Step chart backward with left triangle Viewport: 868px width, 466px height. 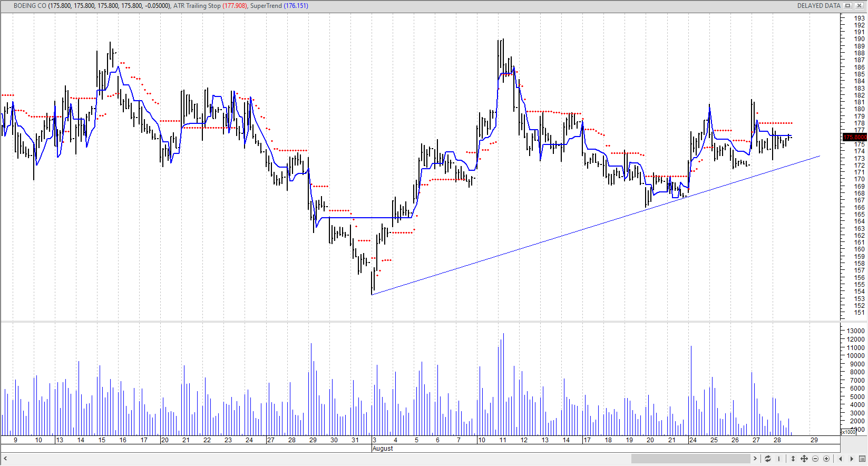pyautogui.click(x=841, y=459)
